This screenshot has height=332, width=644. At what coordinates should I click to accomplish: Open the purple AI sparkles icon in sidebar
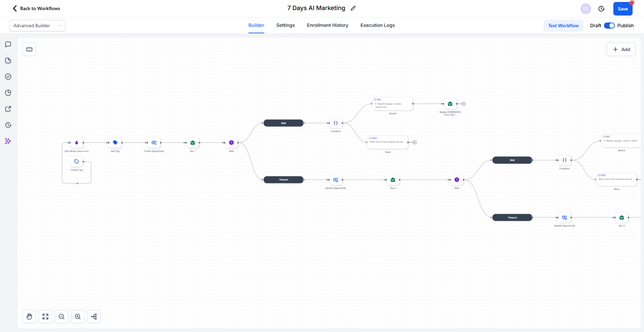(8, 141)
